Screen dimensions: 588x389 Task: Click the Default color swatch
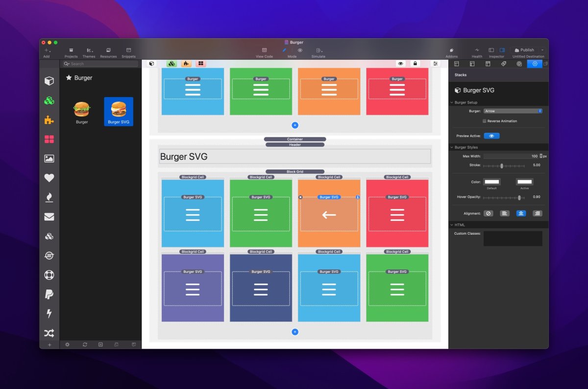point(491,182)
